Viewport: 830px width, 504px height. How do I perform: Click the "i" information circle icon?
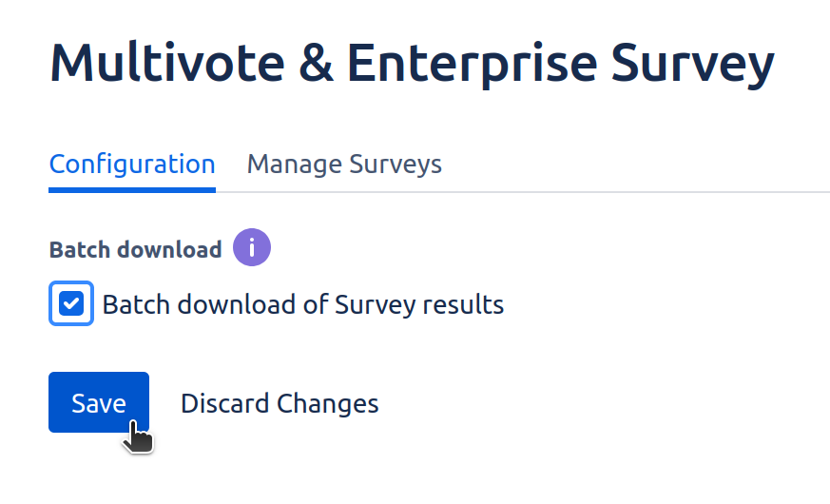252,248
